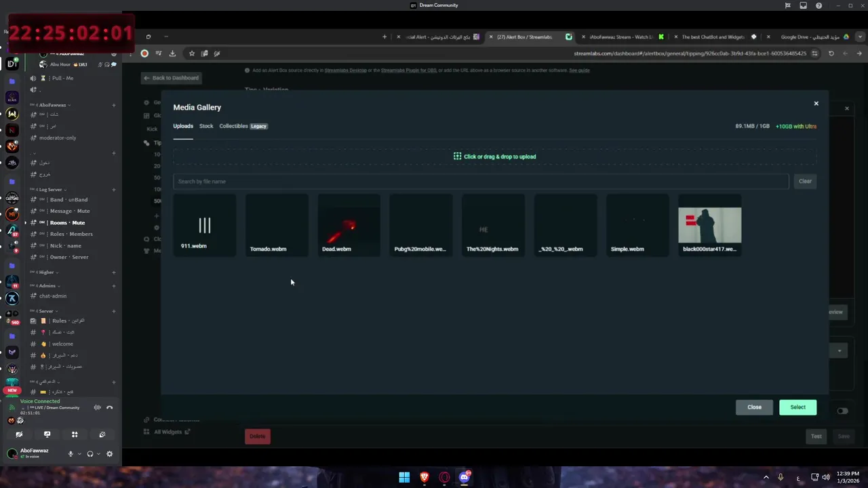Bookmark this page with the star
The width and height of the screenshot is (868, 488).
[192, 54]
